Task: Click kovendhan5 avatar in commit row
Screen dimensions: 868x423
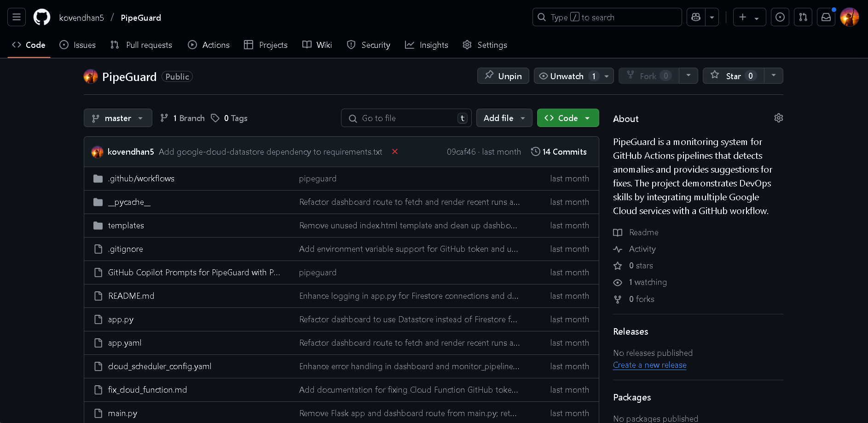Action: [98, 152]
